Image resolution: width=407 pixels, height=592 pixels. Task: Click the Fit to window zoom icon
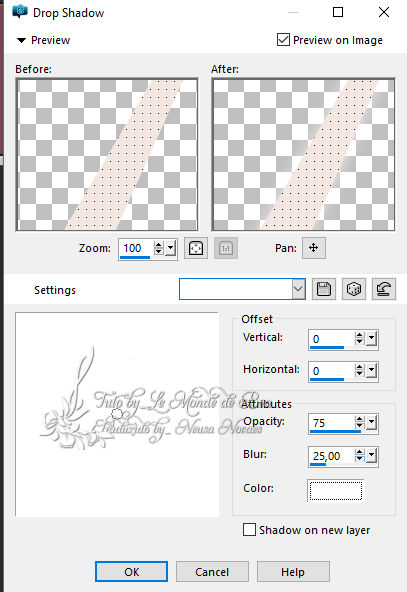pyautogui.click(x=196, y=248)
